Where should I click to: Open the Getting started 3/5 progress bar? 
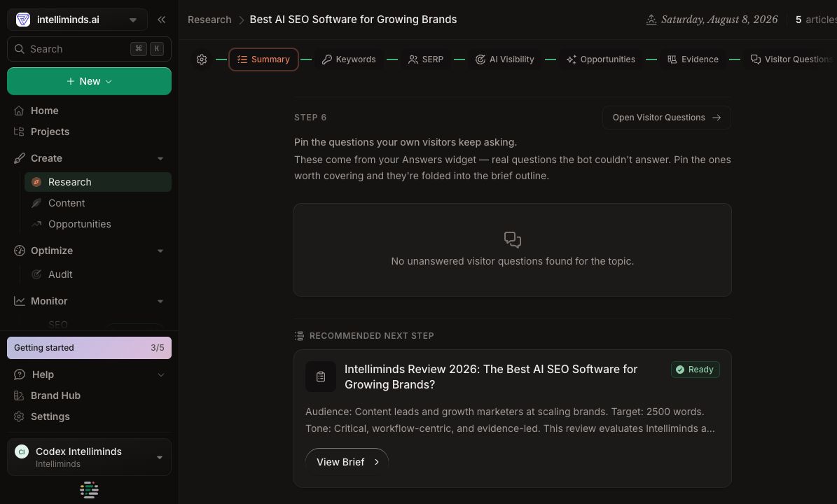[x=89, y=348]
